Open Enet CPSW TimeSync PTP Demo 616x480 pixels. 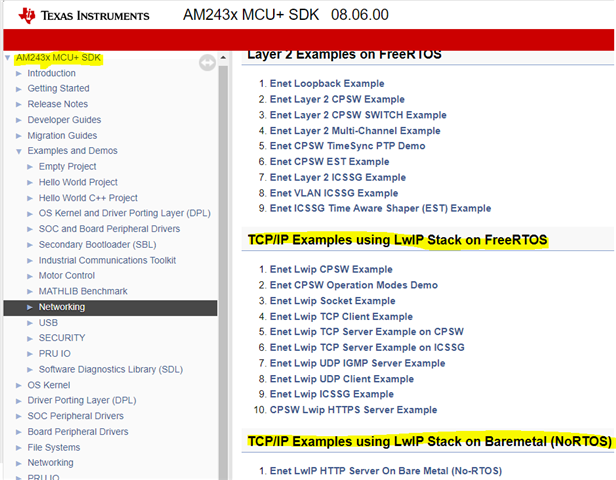pyautogui.click(x=347, y=146)
